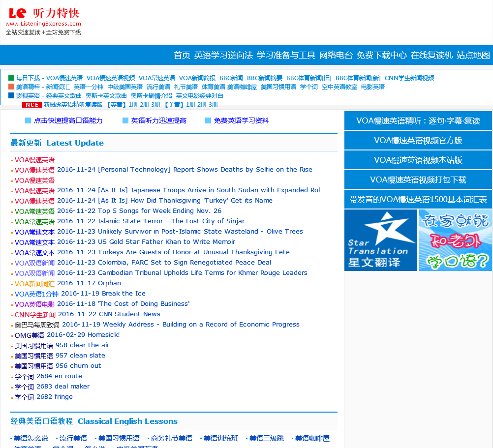Open 点击快速提高口语能力 link
The height and width of the screenshot is (448, 493).
click(68, 120)
